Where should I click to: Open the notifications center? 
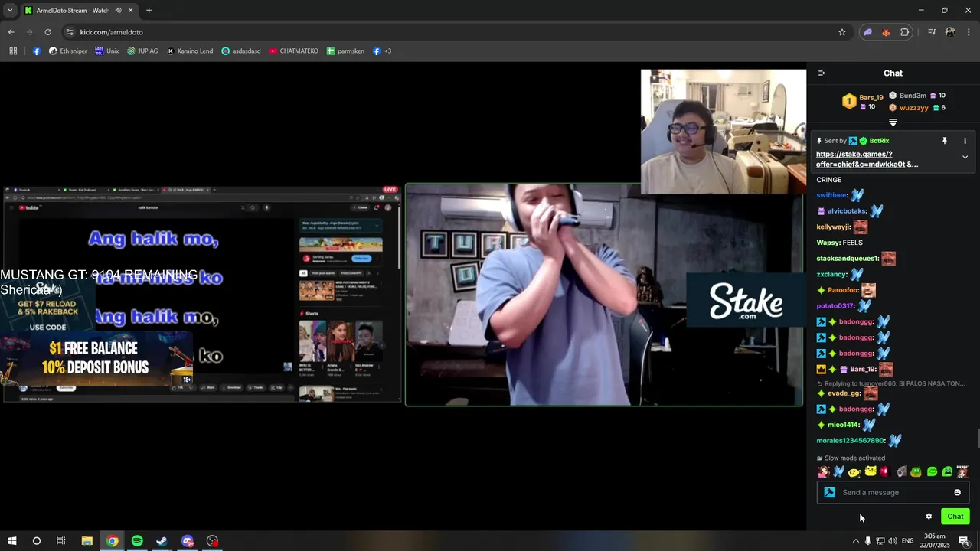click(965, 541)
